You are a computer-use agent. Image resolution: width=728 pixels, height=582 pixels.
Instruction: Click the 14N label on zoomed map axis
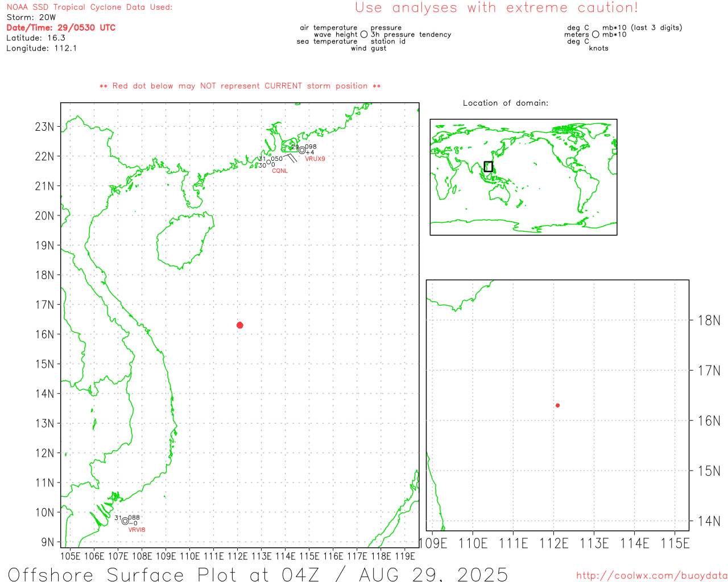pos(709,521)
